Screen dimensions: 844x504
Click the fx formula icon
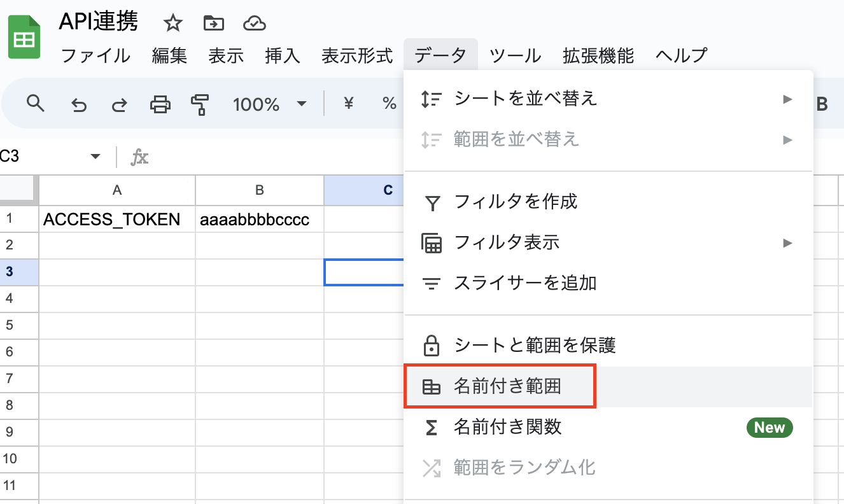[139, 157]
